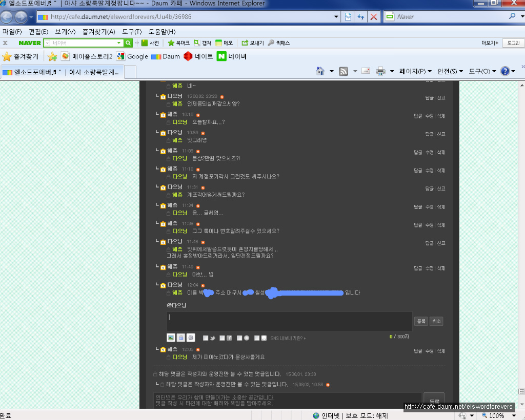The height and width of the screenshot is (420, 525).
Task: Open the 안전(S) dropdown menu
Action: tap(450, 71)
